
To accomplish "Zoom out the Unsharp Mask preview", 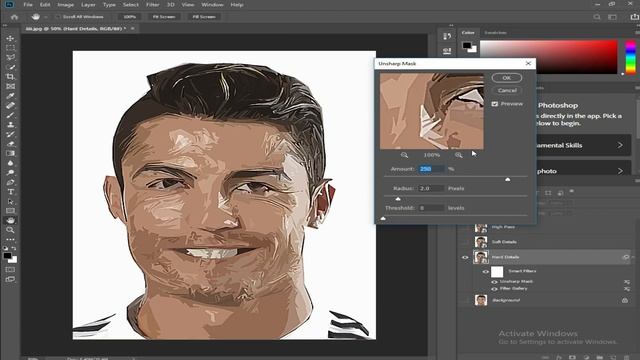I will pos(404,155).
